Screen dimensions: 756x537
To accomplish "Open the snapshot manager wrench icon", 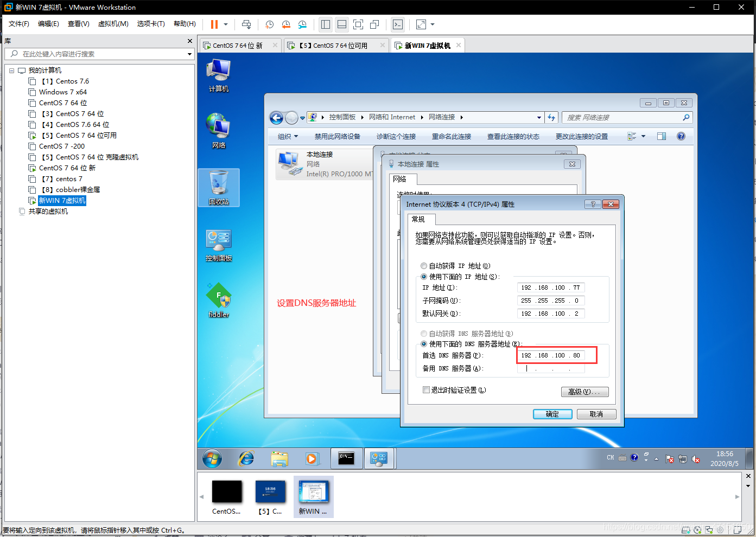I will (x=302, y=24).
